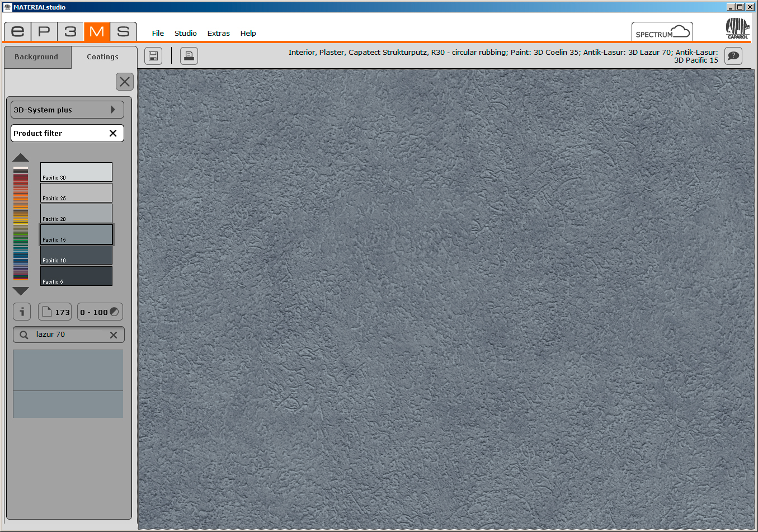The image size is (758, 532).
Task: Open the help speech-bubble button
Action: click(x=733, y=56)
